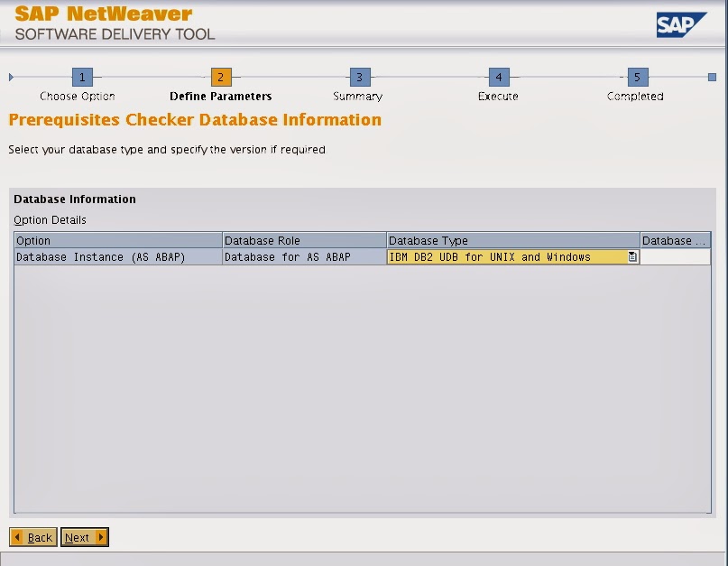Proceed with Next to continue installation

pyautogui.click(x=83, y=537)
